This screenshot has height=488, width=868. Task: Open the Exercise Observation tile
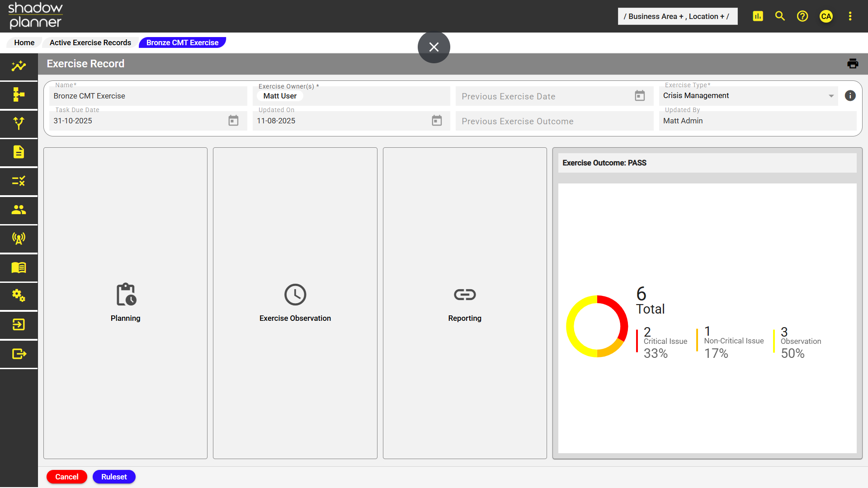click(x=295, y=303)
